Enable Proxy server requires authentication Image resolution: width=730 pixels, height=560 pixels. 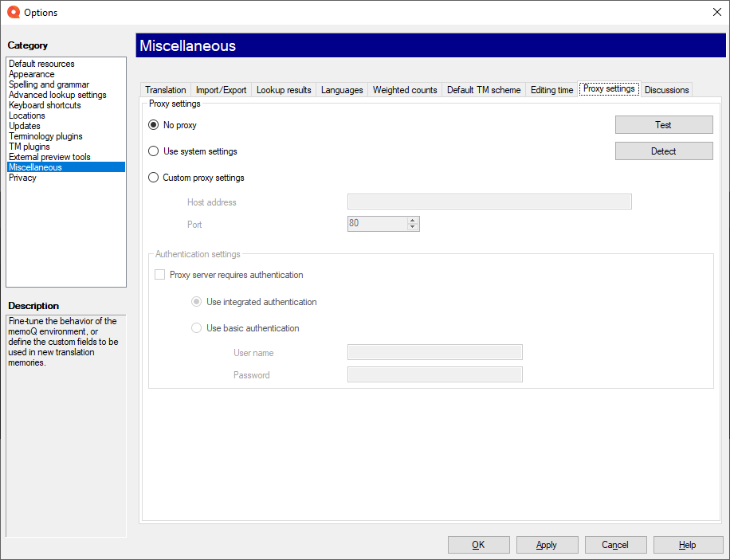point(159,274)
